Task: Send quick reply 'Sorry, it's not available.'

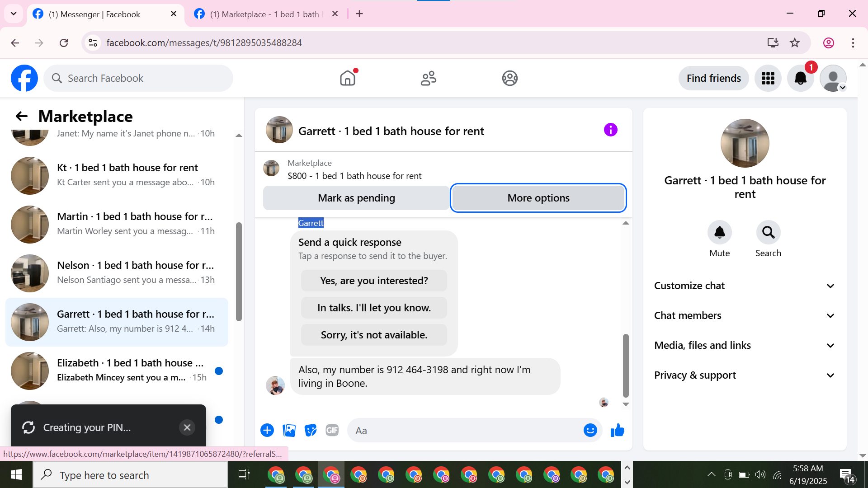Action: coord(374,335)
